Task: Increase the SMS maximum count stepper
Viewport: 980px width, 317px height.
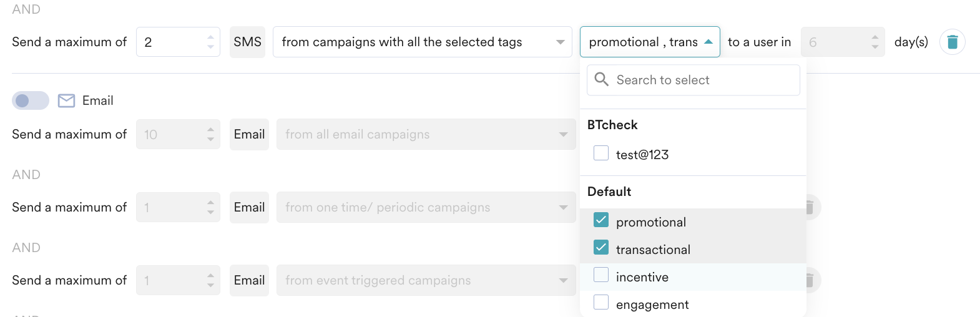Action: [x=210, y=37]
